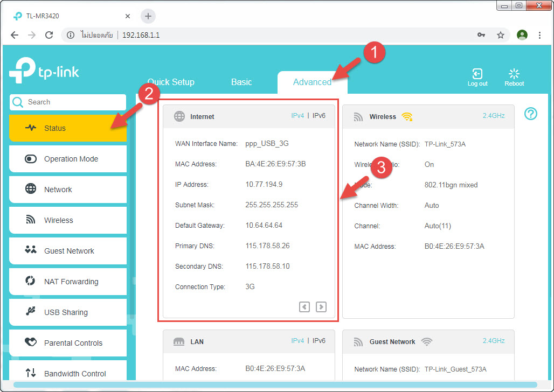The height and width of the screenshot is (392, 554).
Task: Open NAT Forwarding in the sidebar
Action: click(68, 282)
